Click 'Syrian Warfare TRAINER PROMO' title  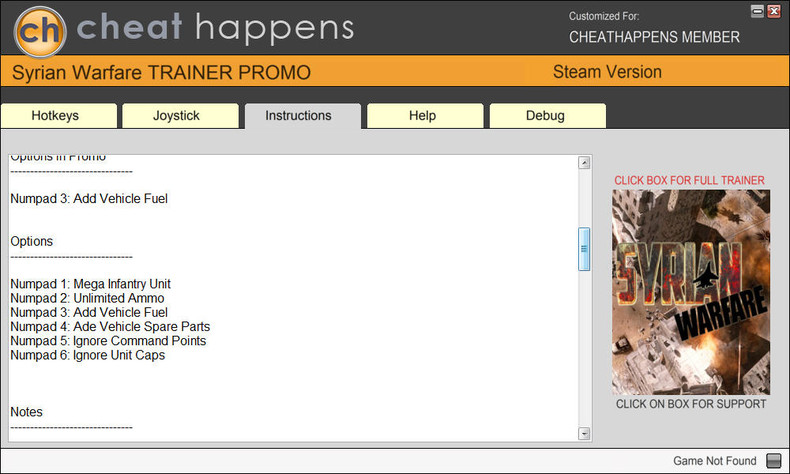(161, 73)
